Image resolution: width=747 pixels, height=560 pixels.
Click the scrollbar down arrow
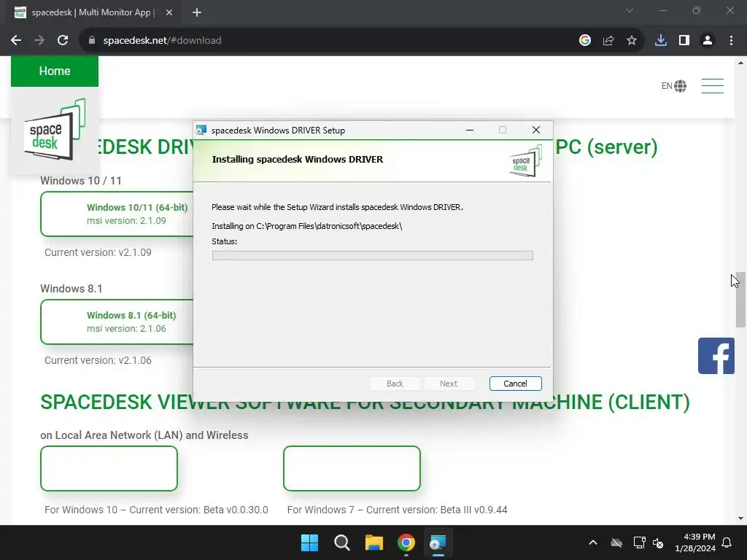click(x=740, y=518)
